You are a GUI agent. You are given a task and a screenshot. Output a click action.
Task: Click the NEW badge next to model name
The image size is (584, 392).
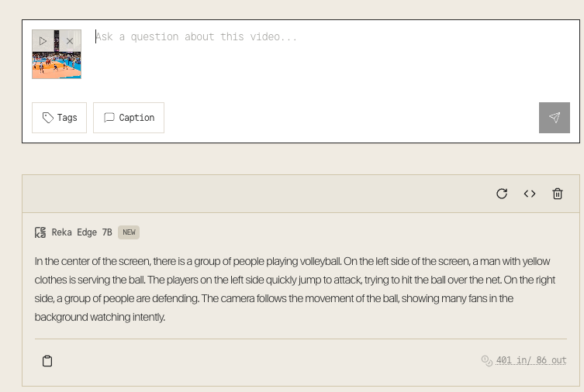(x=129, y=232)
